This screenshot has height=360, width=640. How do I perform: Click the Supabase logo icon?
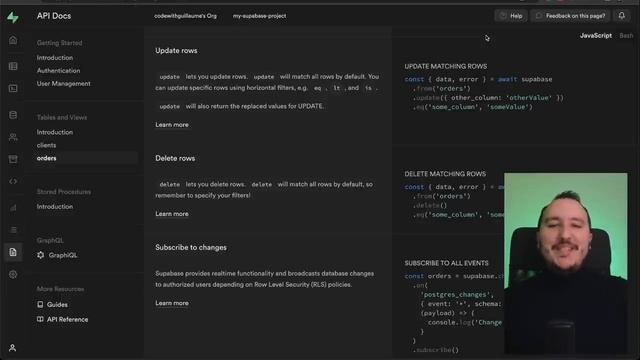point(13,17)
